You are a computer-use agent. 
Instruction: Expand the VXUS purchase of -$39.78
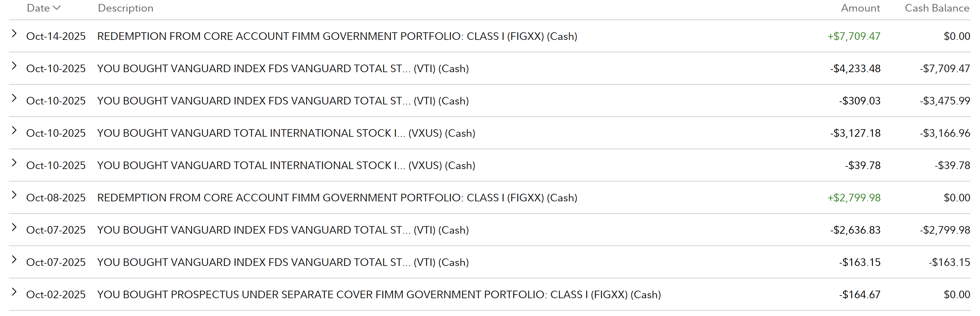[x=14, y=163]
